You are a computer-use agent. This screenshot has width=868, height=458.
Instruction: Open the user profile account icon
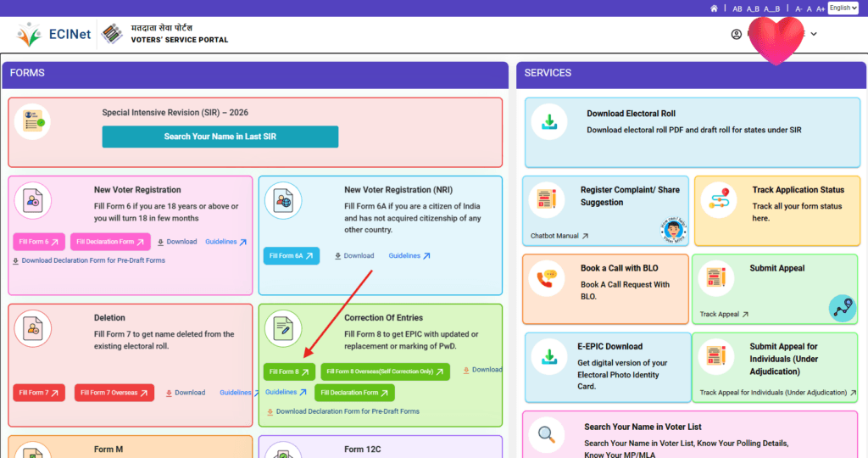(x=737, y=34)
